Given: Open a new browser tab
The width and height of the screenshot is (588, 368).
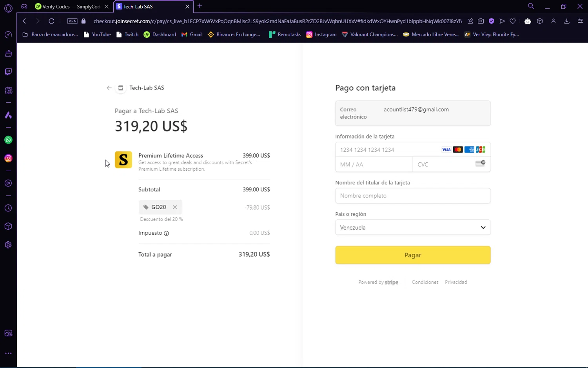Looking at the screenshot, I should click(200, 6).
